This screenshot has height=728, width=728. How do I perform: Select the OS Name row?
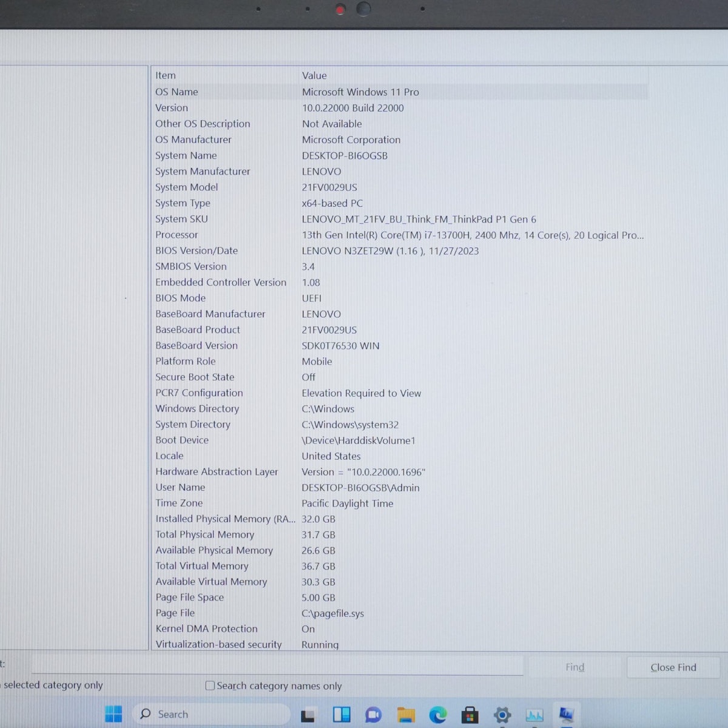pyautogui.click(x=400, y=92)
